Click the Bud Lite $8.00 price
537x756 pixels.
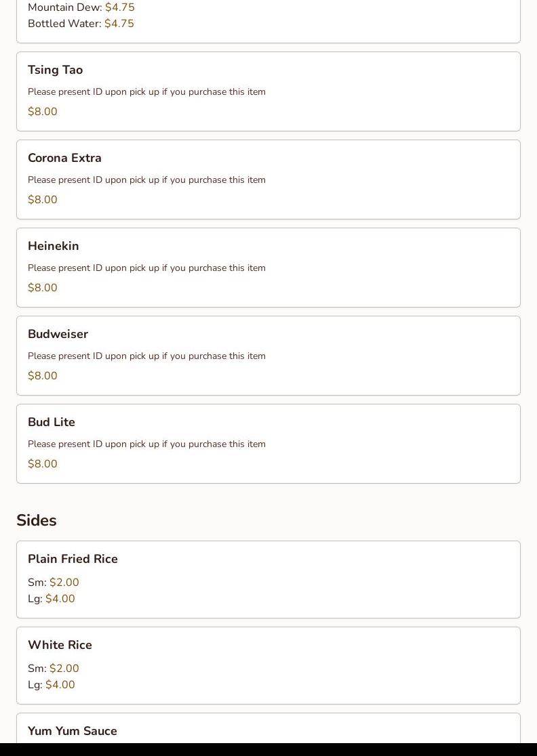43,464
